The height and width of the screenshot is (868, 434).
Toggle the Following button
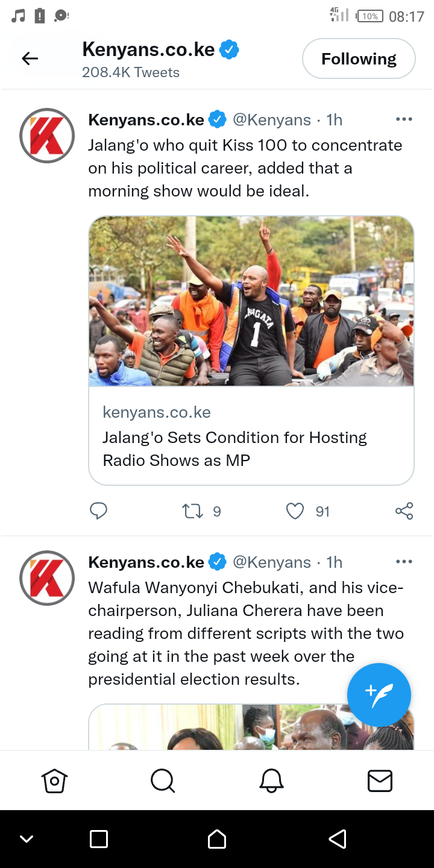(359, 58)
